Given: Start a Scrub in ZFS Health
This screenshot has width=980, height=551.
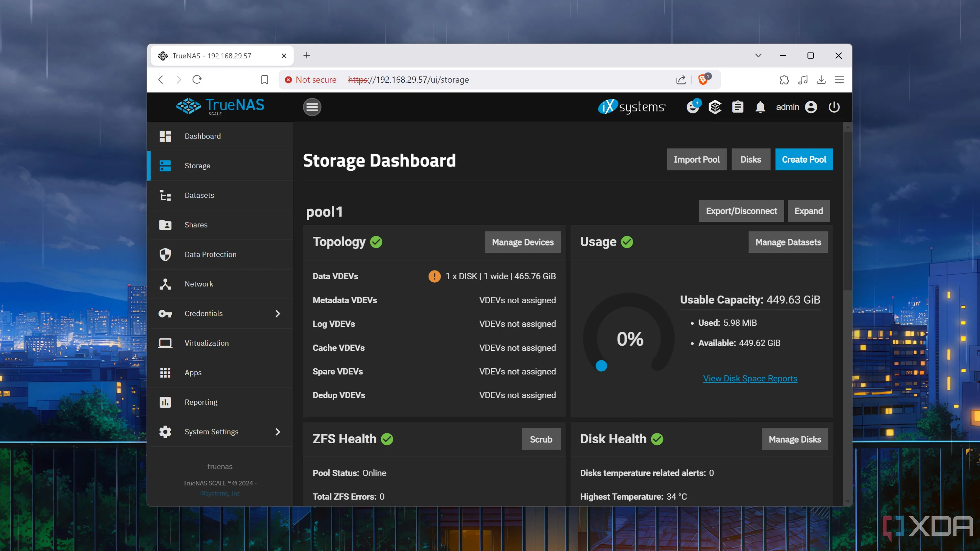Looking at the screenshot, I should coord(541,439).
